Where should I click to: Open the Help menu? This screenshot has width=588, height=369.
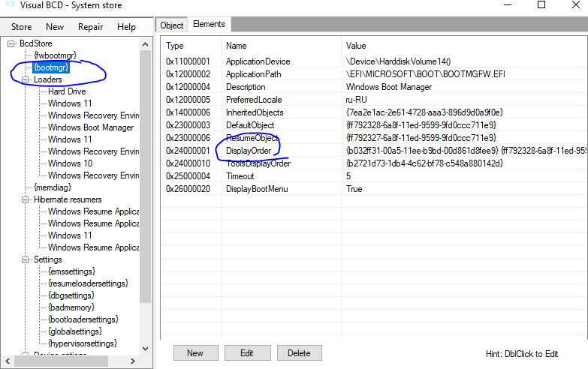[126, 27]
